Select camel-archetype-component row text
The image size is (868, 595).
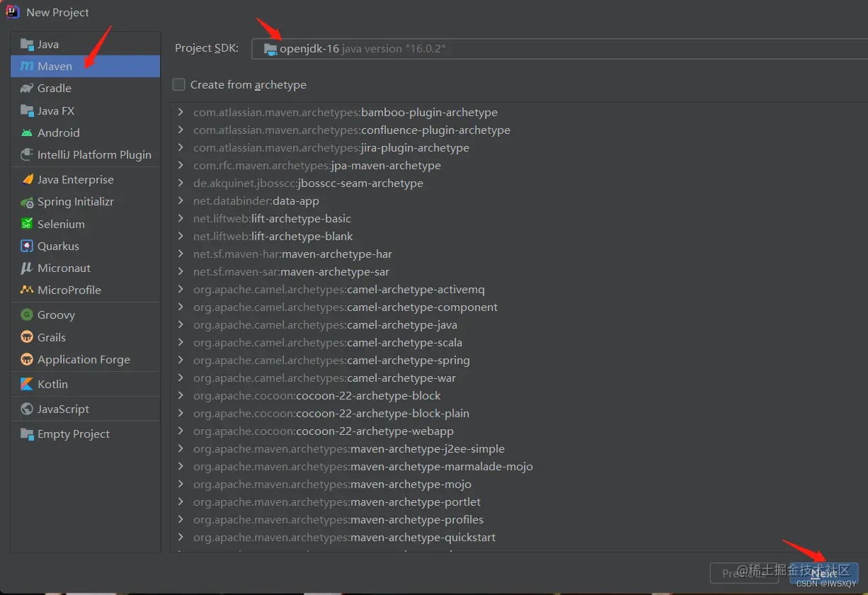pos(346,307)
